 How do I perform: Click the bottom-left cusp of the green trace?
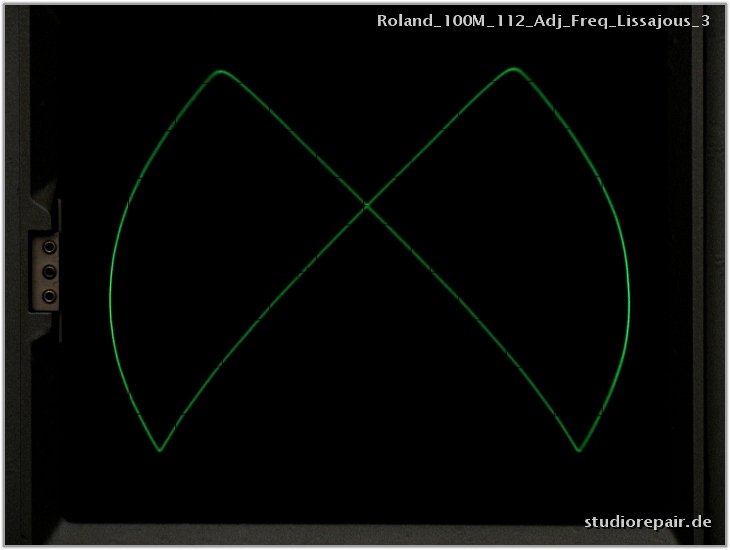point(160,451)
